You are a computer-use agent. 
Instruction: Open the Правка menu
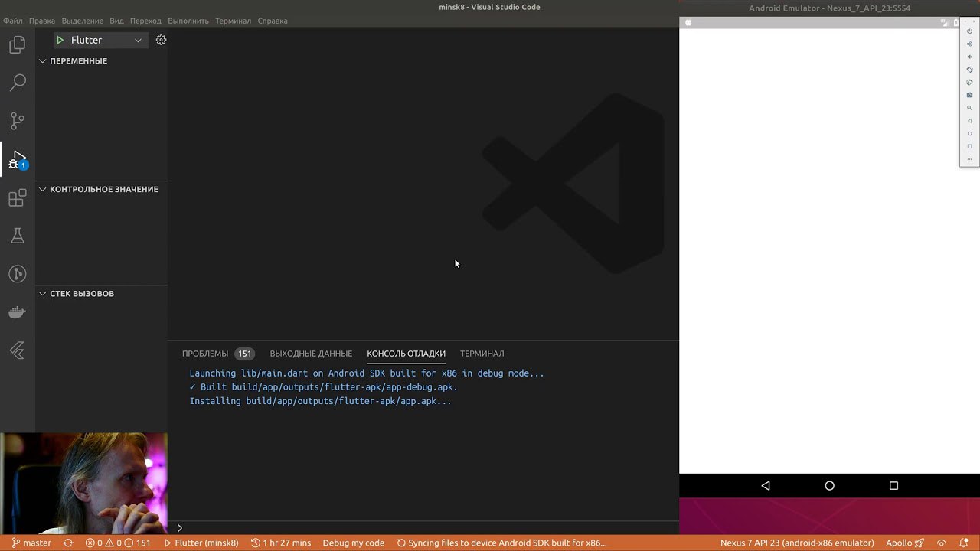click(x=42, y=21)
